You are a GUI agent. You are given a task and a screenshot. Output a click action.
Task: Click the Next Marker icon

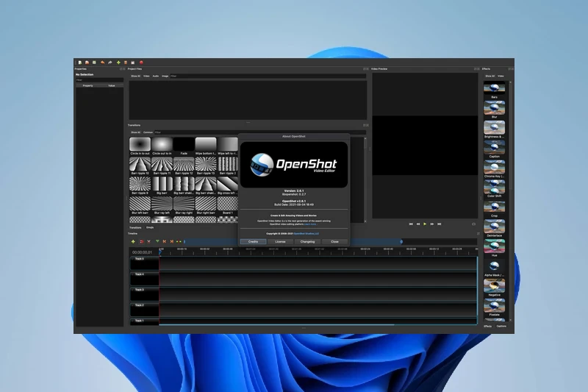[171, 241]
